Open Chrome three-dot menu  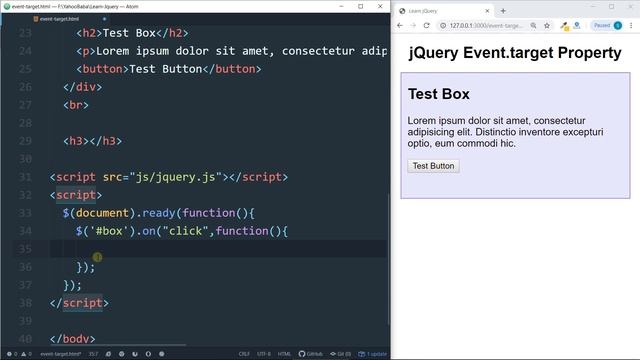pyautogui.click(x=631, y=25)
